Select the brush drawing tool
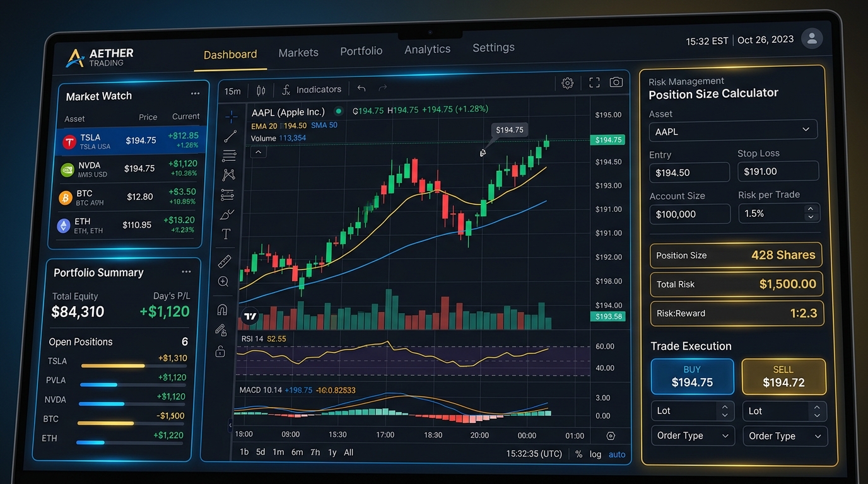 point(227,214)
